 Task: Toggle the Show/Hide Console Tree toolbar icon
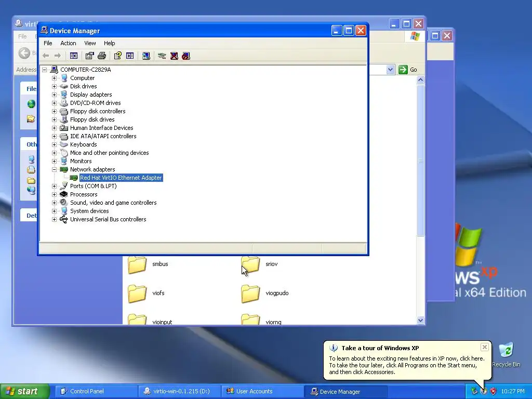click(x=74, y=56)
